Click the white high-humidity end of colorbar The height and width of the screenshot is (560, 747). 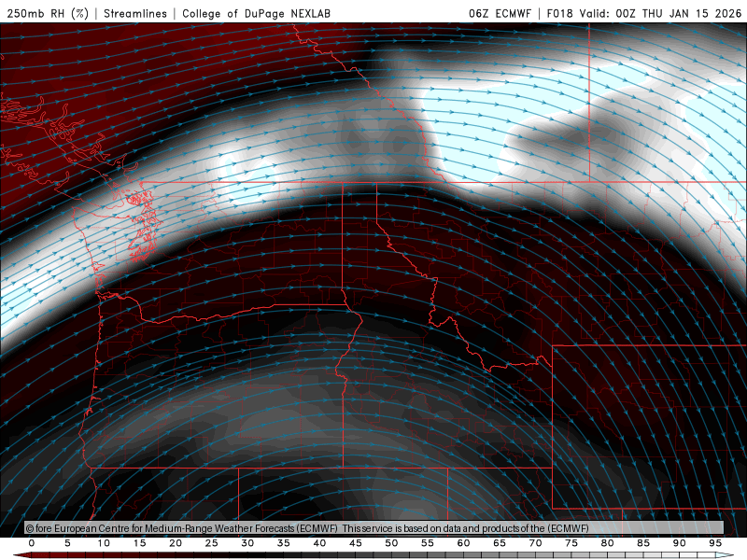click(x=726, y=555)
